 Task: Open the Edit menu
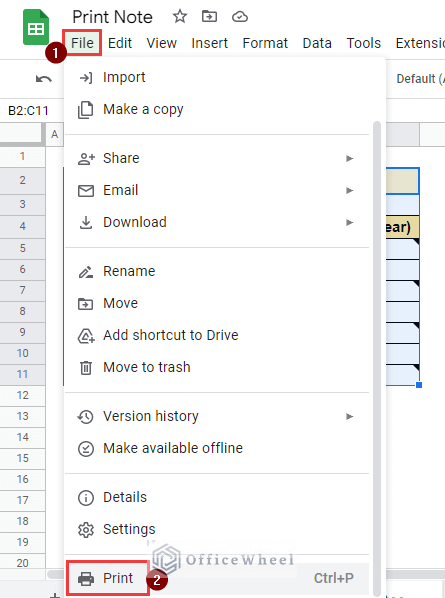pyautogui.click(x=120, y=43)
